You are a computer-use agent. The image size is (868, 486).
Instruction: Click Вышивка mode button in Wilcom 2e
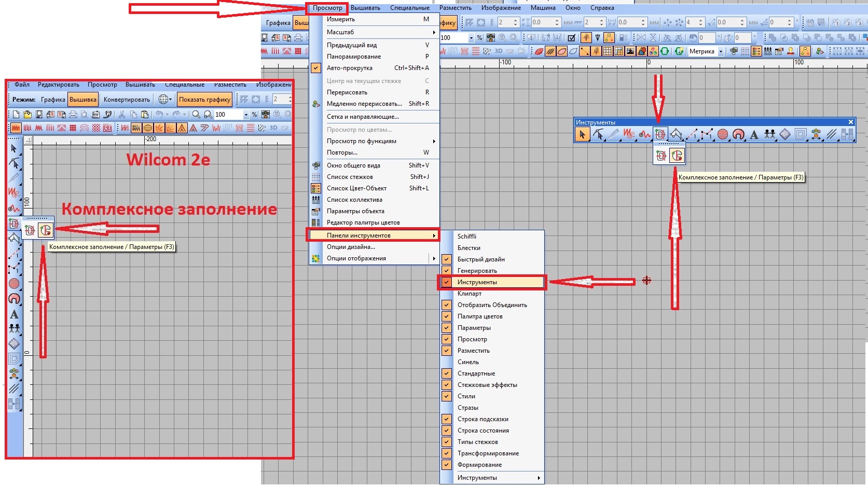[x=83, y=100]
